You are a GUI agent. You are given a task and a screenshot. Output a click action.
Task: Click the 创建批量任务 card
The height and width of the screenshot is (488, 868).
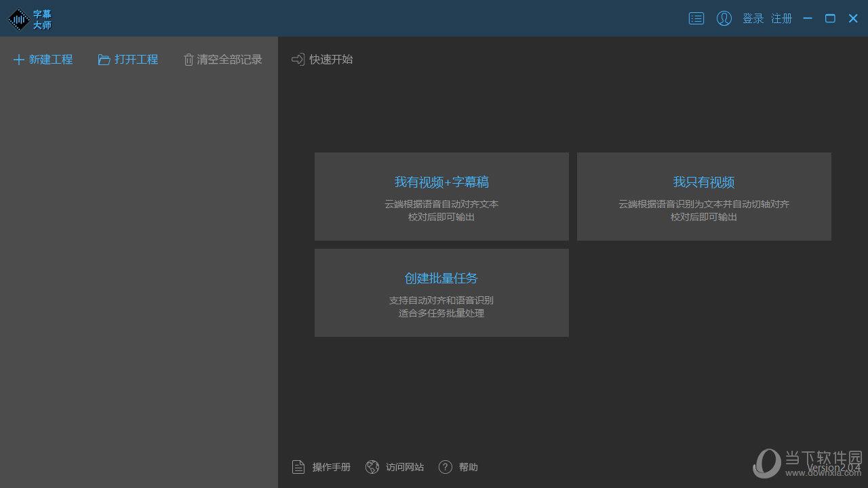tap(441, 293)
